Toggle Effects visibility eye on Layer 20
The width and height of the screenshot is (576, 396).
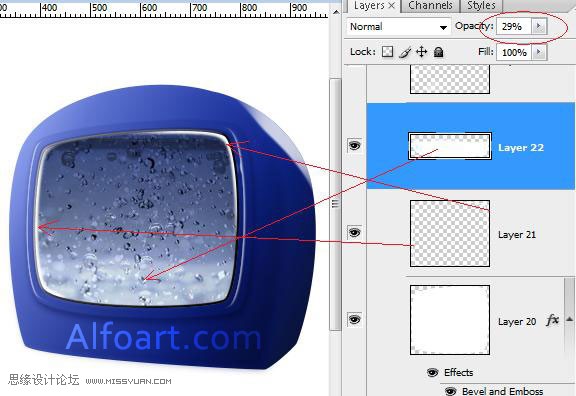click(x=433, y=372)
